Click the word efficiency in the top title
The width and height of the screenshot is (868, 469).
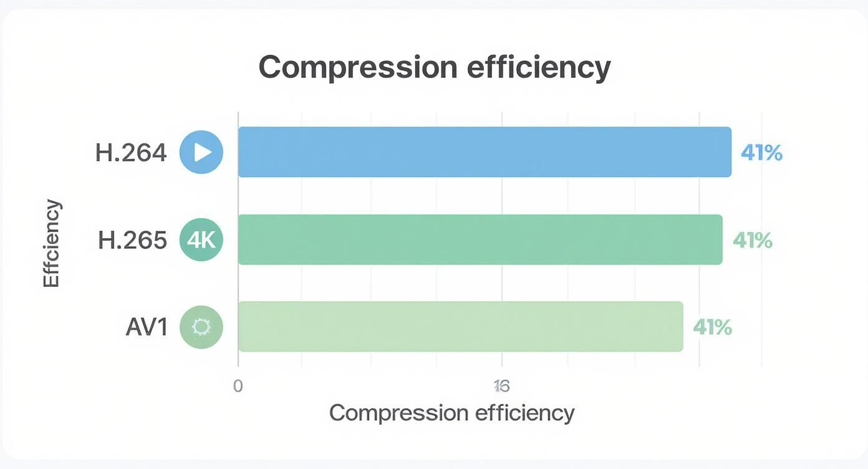[x=538, y=67]
